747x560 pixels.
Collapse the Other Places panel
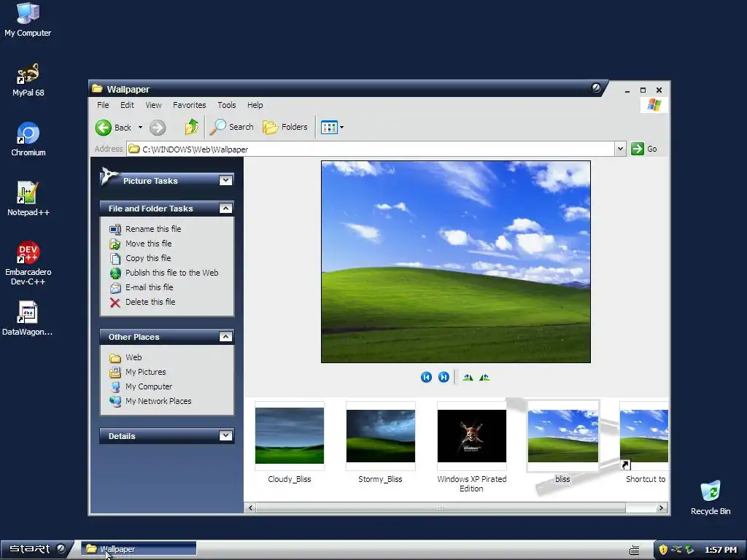tap(225, 337)
